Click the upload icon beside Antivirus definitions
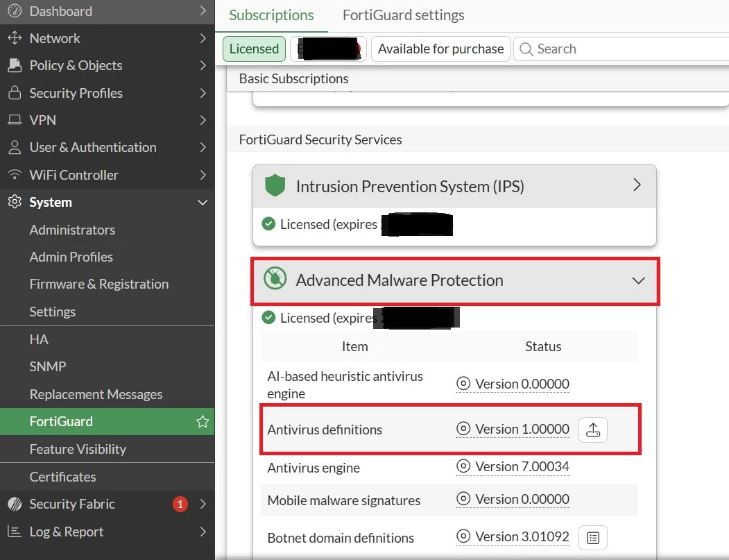 click(x=593, y=430)
